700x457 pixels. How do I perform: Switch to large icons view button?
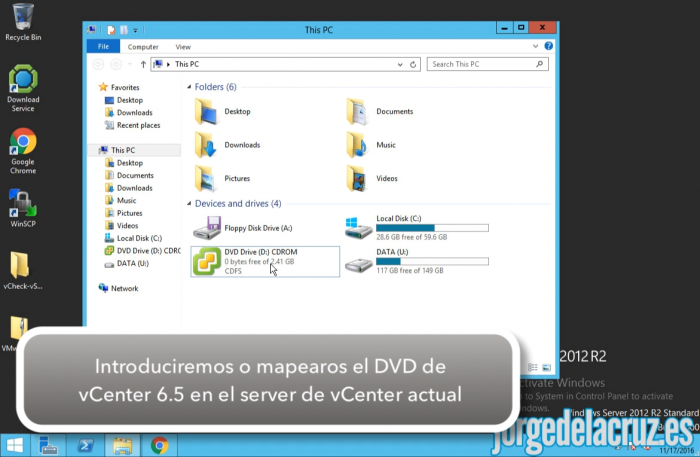[x=546, y=367]
